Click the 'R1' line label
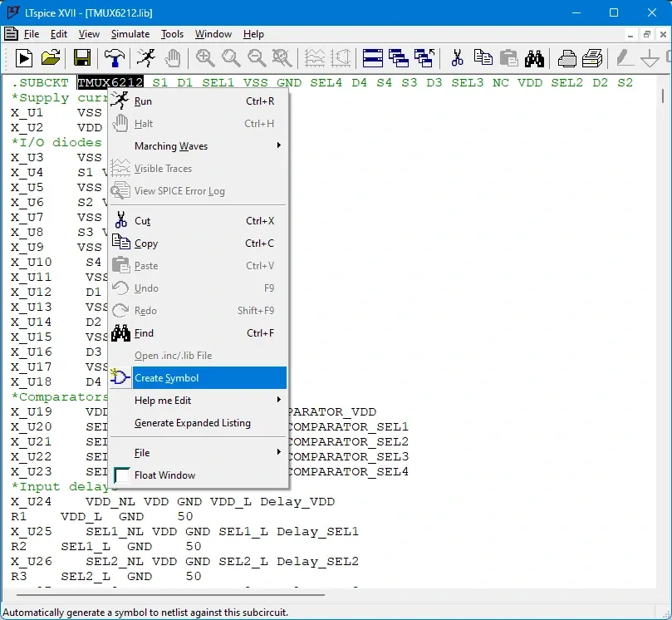This screenshot has width=672, height=620. tap(18, 516)
